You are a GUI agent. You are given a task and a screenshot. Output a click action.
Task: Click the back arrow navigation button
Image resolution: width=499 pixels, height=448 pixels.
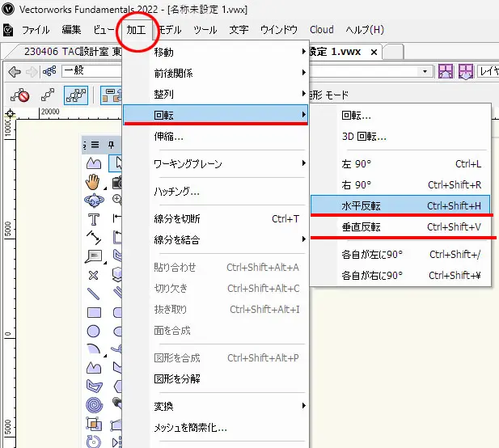14,72
